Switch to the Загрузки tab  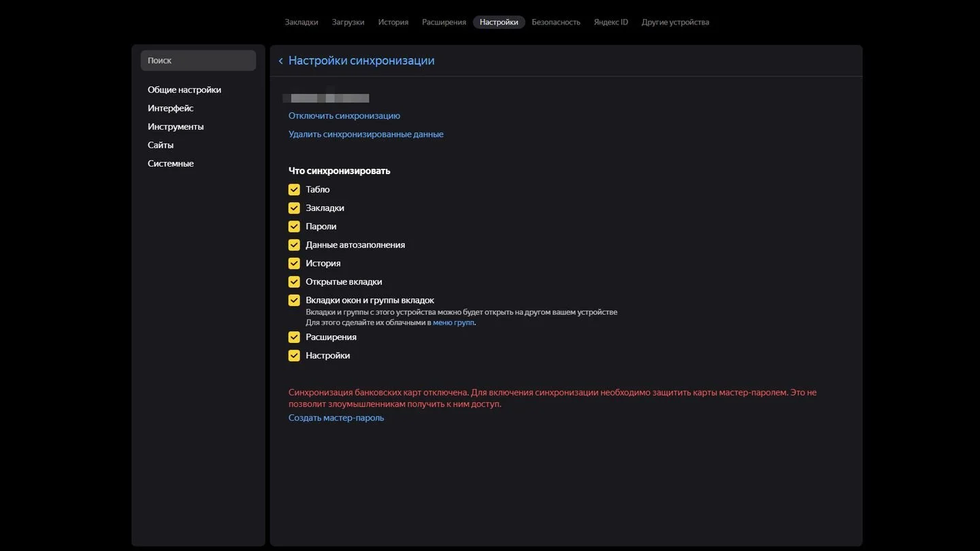click(x=348, y=22)
